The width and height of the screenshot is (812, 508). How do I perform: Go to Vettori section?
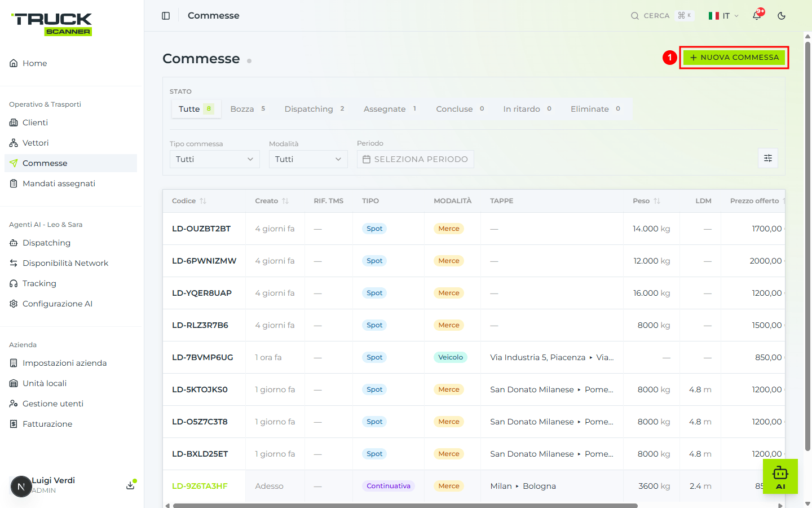tap(70, 143)
